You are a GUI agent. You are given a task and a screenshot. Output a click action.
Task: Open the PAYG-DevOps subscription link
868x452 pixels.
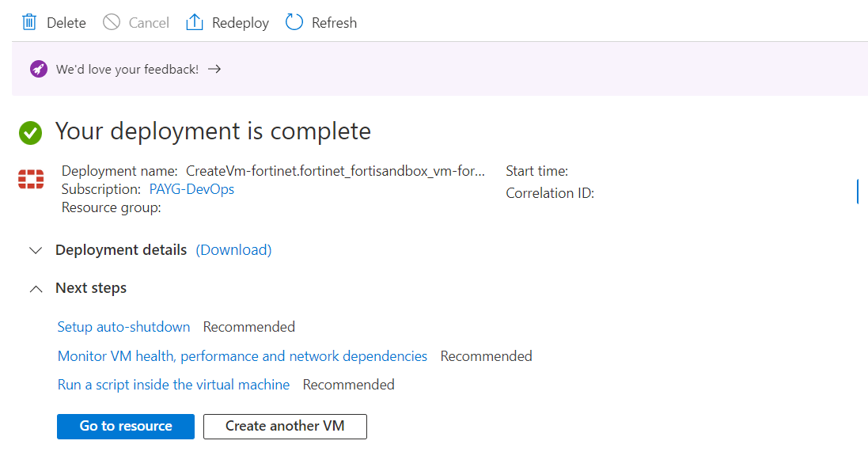pyautogui.click(x=191, y=189)
